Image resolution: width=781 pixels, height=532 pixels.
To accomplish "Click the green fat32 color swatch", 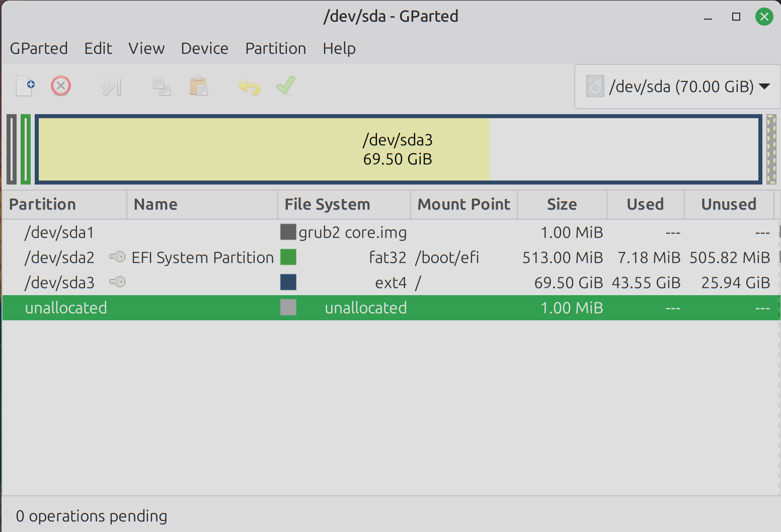I will pyautogui.click(x=288, y=257).
